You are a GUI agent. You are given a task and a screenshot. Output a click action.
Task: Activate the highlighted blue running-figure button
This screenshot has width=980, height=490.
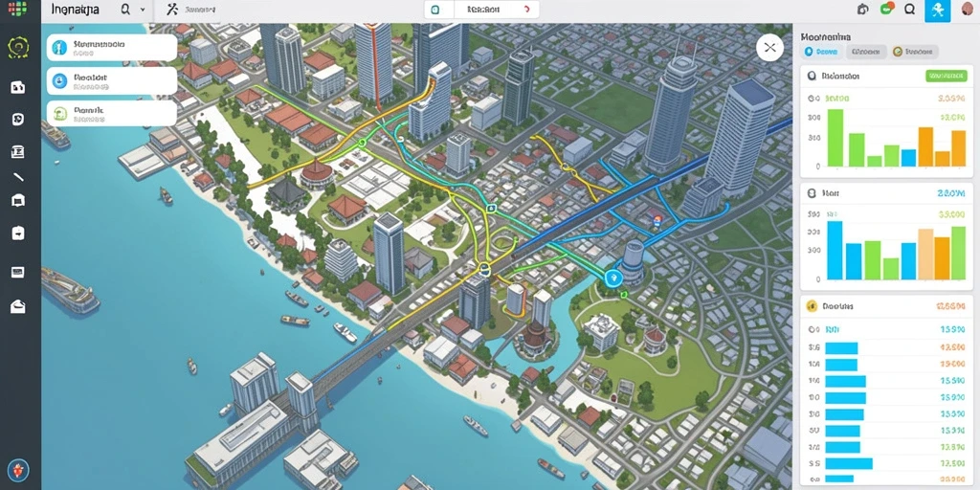coord(938,10)
